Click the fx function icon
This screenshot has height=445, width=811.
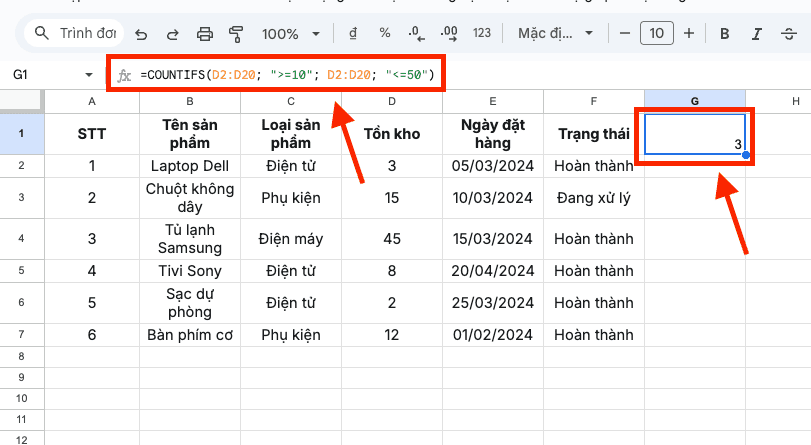(x=124, y=76)
